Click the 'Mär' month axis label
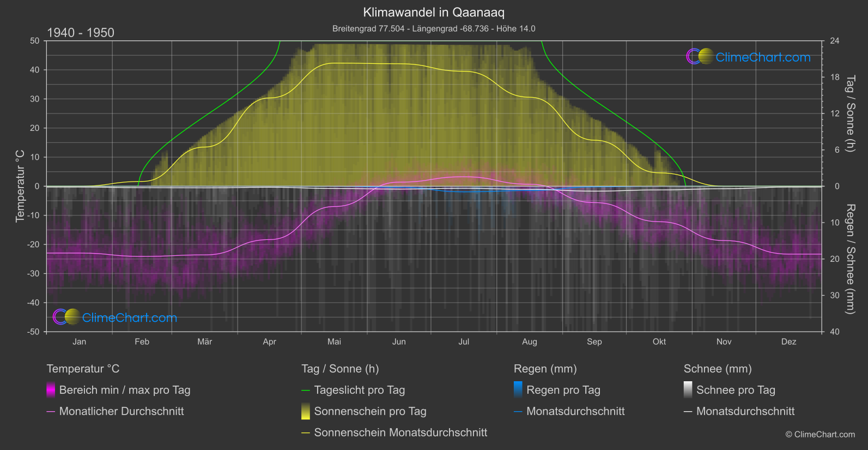This screenshot has width=868, height=450. pos(205,341)
